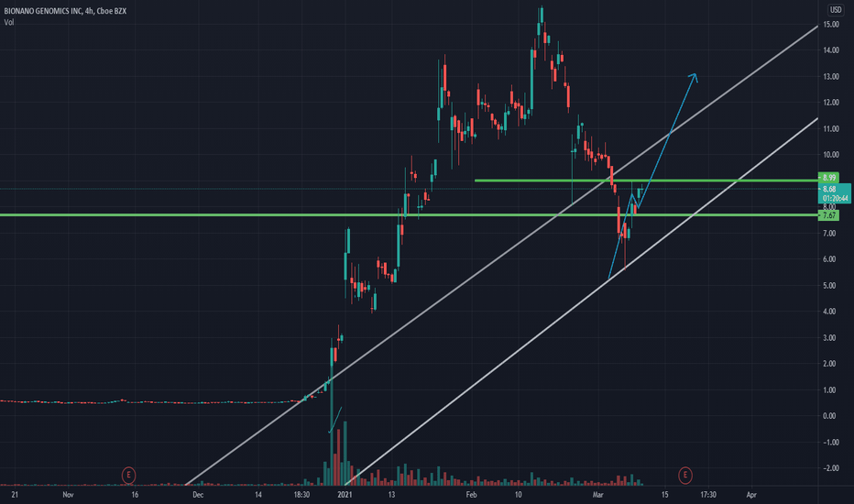The width and height of the screenshot is (854, 504).
Task: Click the earnings E marker near November 16
Action: click(x=128, y=475)
